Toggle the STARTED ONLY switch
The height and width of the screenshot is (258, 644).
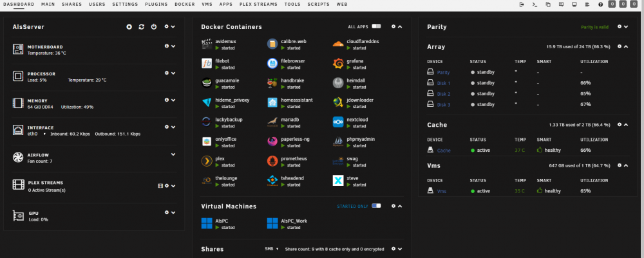[376, 206]
